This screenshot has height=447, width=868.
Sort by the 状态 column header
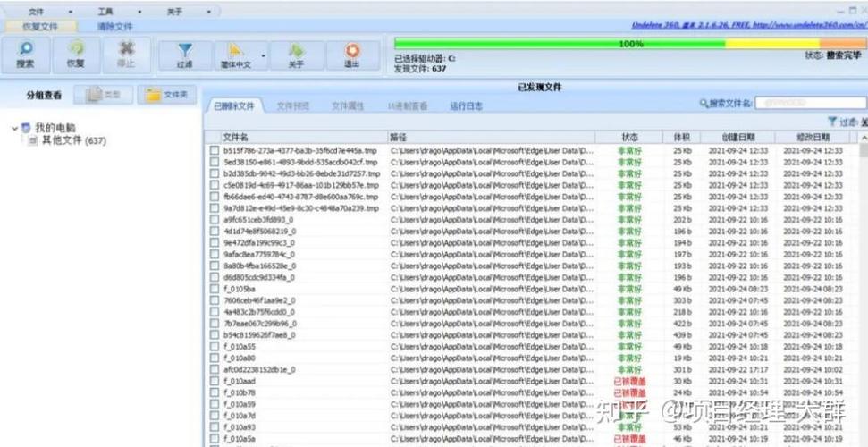click(629, 137)
